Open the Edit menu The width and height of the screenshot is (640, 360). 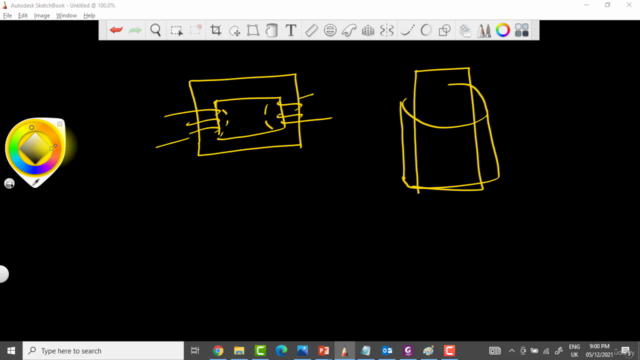click(x=23, y=16)
